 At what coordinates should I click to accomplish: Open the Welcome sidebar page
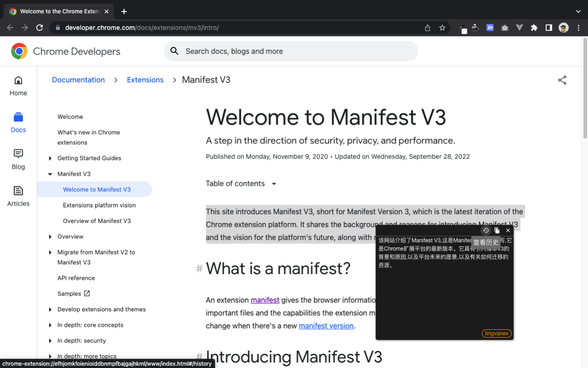tap(70, 117)
